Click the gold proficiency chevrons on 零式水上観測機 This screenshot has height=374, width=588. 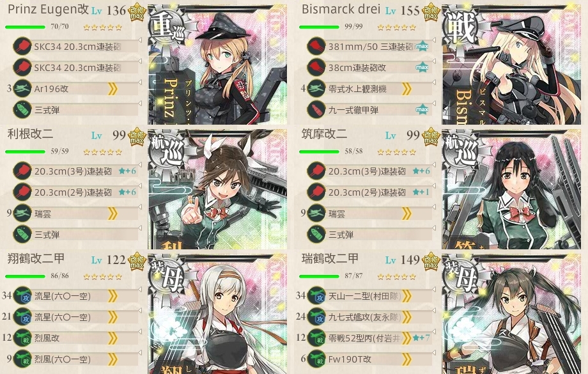(x=406, y=89)
